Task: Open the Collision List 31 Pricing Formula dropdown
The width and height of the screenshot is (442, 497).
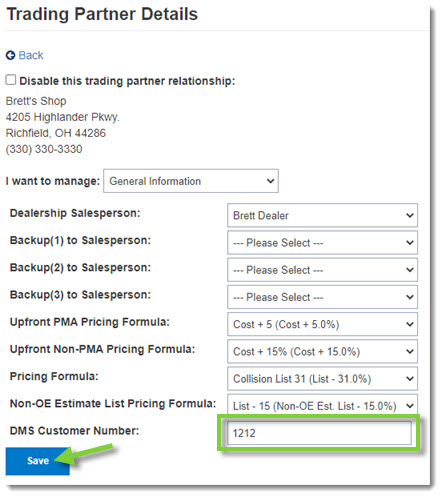Action: [x=322, y=379]
